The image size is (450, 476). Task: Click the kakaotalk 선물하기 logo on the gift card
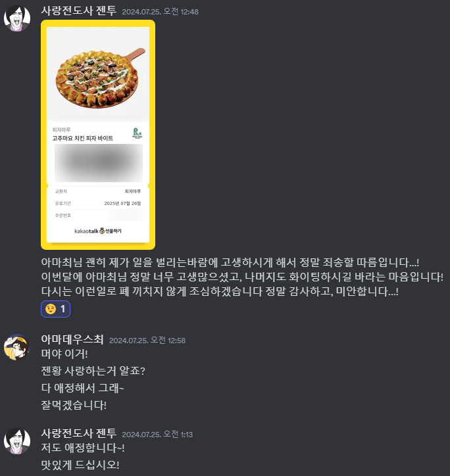pyautogui.click(x=98, y=231)
